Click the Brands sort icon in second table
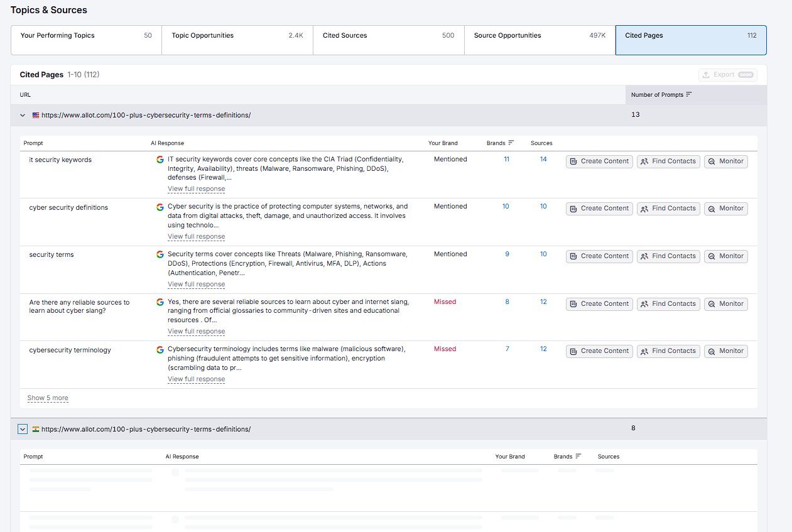This screenshot has height=532, width=792. (x=578, y=457)
